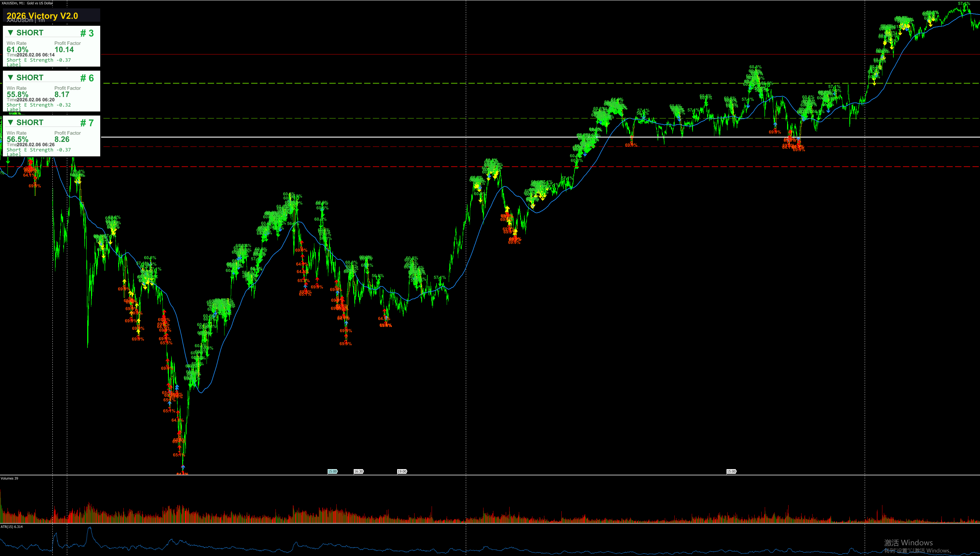Screen dimensions: 980x556
Task: Click the down triangle on SHORT #7 card
Action: pyautogui.click(x=11, y=122)
